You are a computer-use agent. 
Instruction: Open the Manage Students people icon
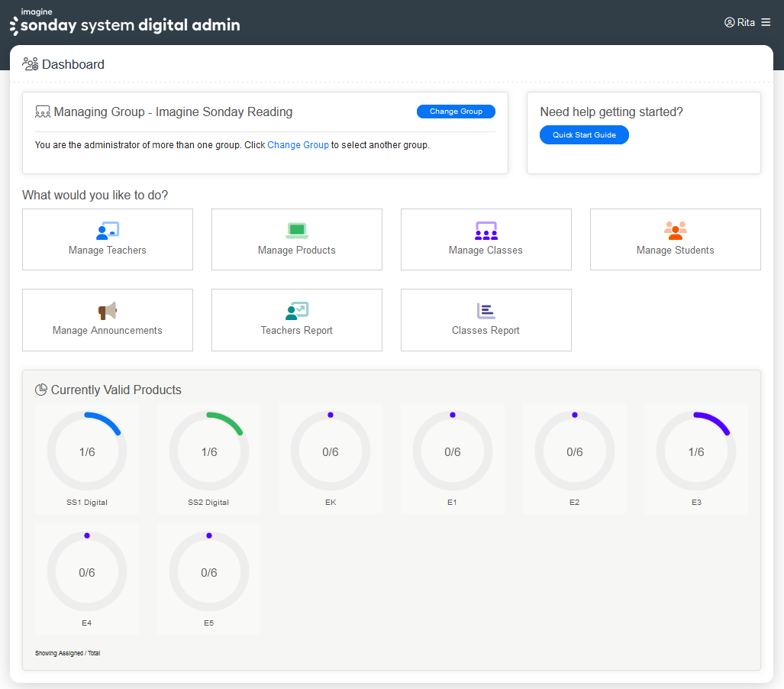pyautogui.click(x=676, y=230)
